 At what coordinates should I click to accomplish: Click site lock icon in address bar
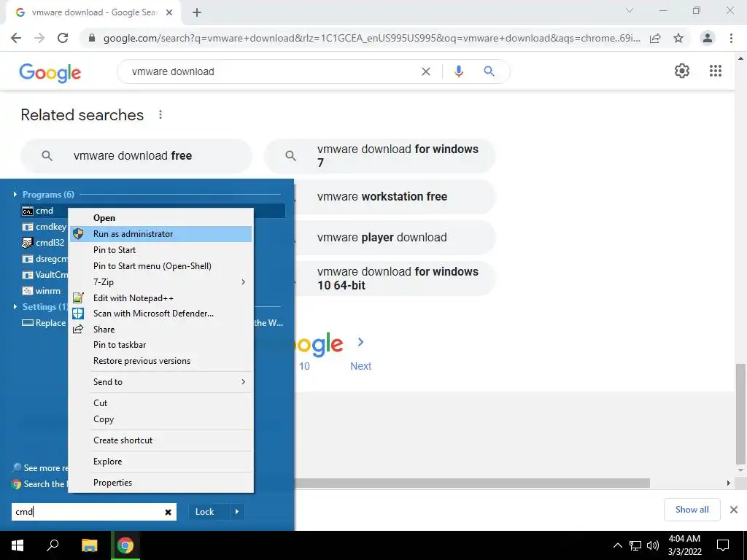tap(92, 38)
